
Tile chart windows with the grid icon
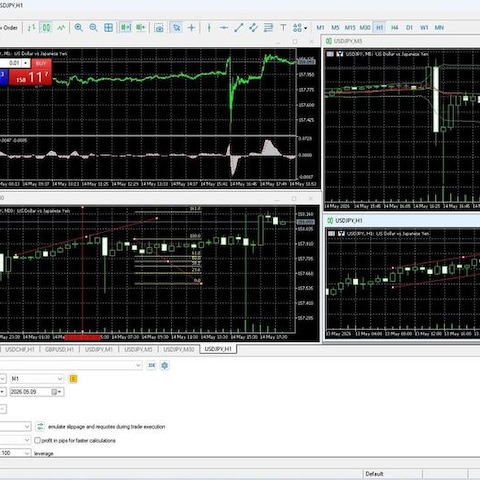[108, 28]
